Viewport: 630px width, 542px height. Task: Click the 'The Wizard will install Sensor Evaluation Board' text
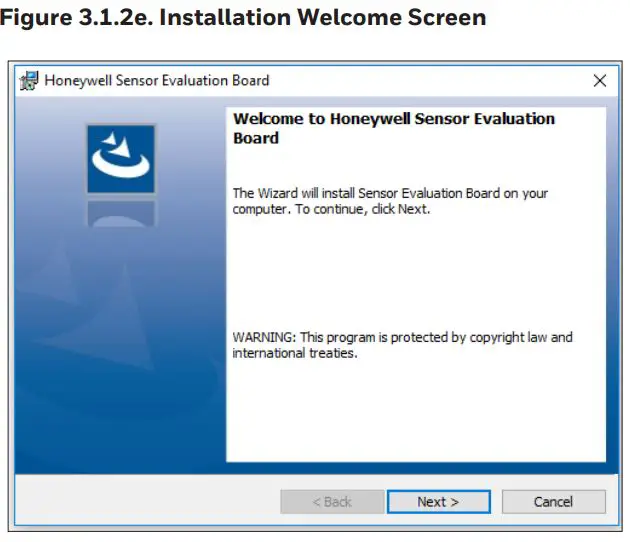390,201
